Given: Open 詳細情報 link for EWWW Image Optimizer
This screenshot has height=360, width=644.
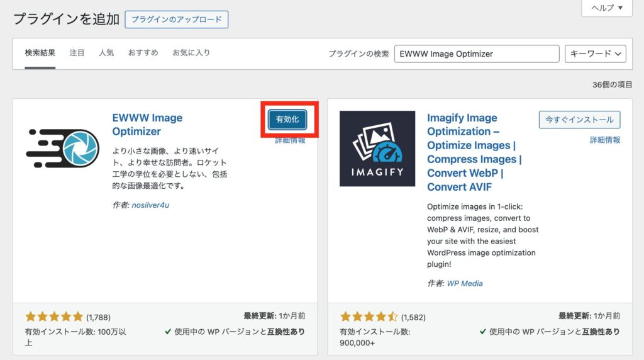Looking at the screenshot, I should pos(290,140).
